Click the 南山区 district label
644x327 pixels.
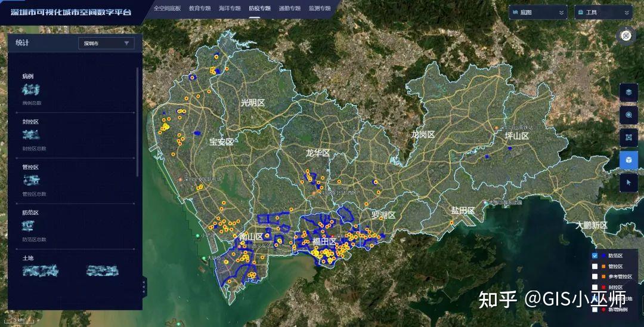coord(252,237)
